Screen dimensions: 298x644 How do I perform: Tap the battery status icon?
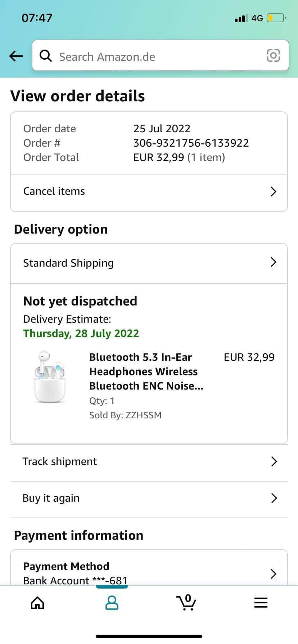pyautogui.click(x=276, y=18)
